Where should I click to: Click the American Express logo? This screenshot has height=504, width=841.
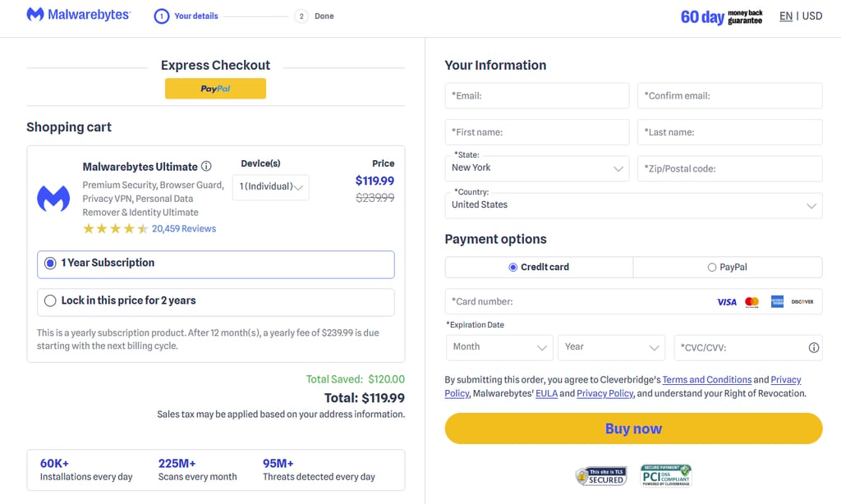[777, 301]
